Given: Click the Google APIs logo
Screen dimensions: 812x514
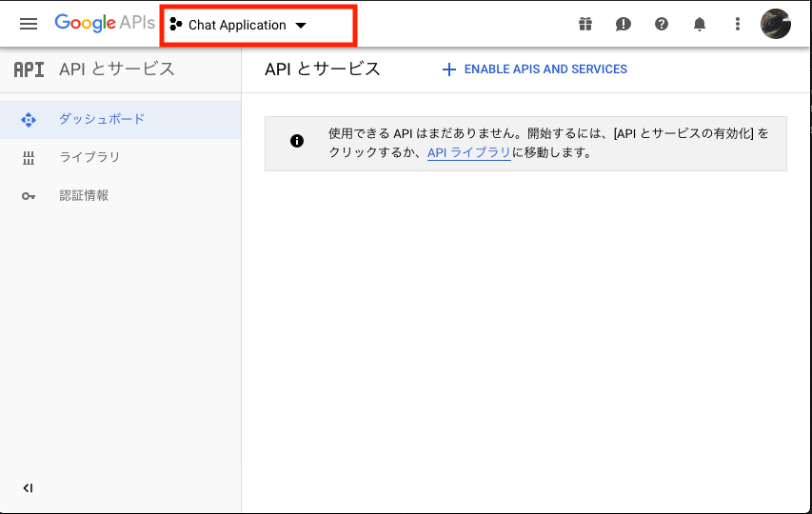Looking at the screenshot, I should [105, 23].
